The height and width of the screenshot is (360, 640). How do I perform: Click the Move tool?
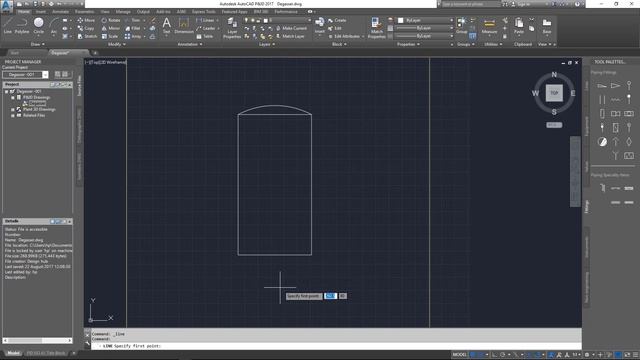click(86, 20)
